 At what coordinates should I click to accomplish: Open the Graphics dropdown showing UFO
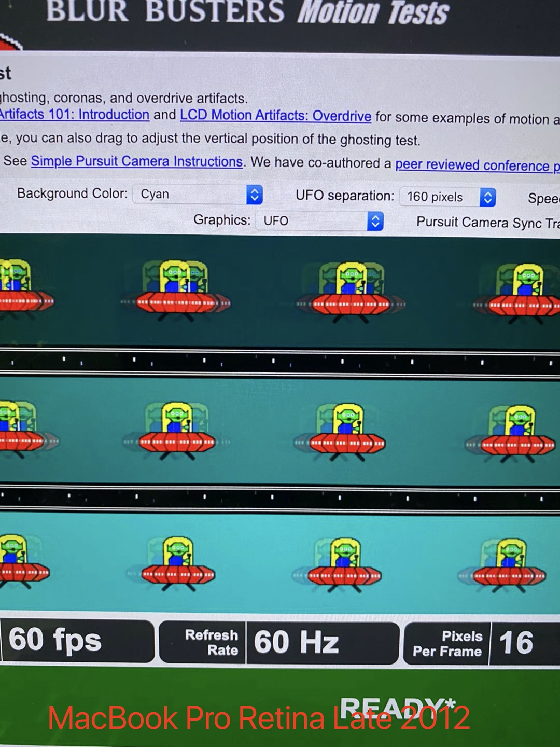(316, 221)
